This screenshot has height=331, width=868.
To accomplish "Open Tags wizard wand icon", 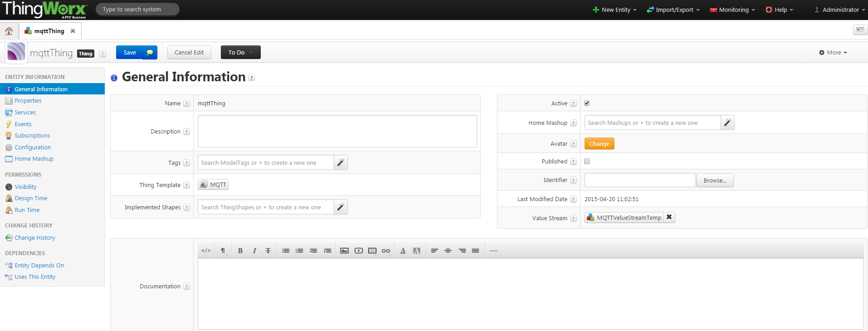I will (x=341, y=163).
